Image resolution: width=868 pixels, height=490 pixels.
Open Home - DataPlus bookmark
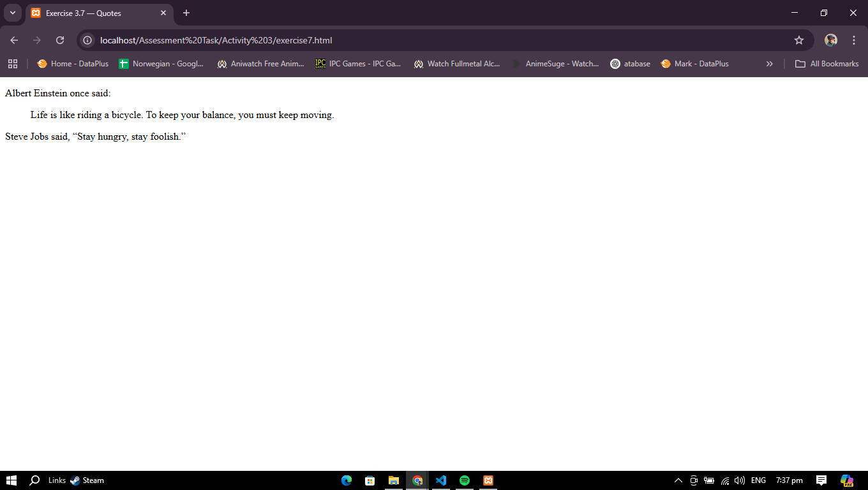(x=73, y=64)
